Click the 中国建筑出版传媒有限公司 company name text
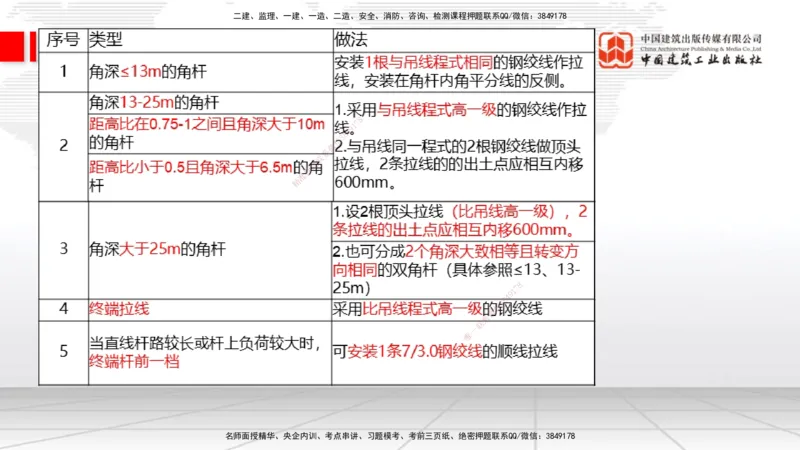Image resolution: width=800 pixels, height=450 pixels. [x=701, y=39]
